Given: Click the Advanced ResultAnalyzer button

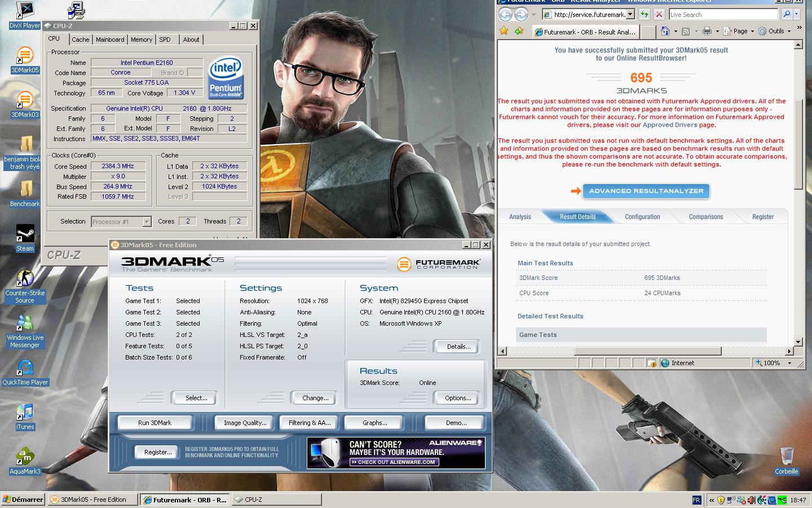Looking at the screenshot, I should (x=646, y=191).
